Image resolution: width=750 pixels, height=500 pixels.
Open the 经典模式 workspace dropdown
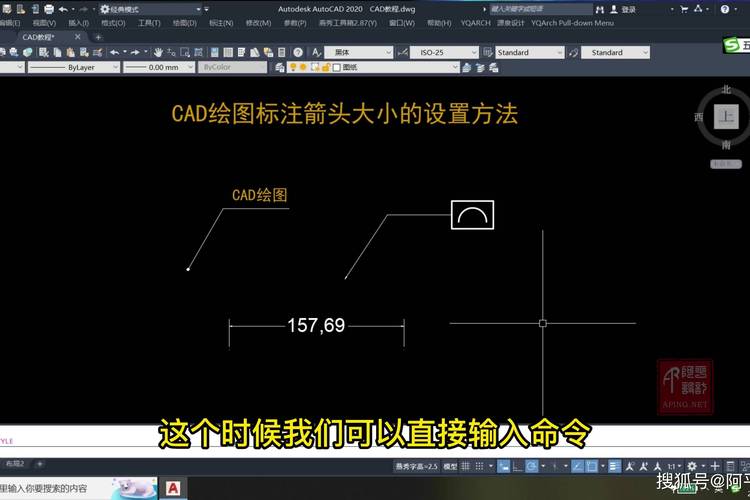[151, 9]
